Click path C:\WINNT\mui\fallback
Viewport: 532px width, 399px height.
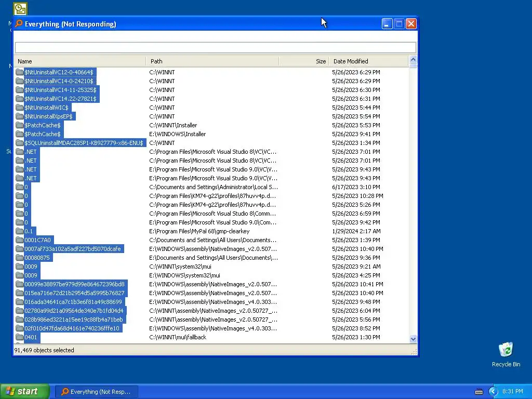178,337
